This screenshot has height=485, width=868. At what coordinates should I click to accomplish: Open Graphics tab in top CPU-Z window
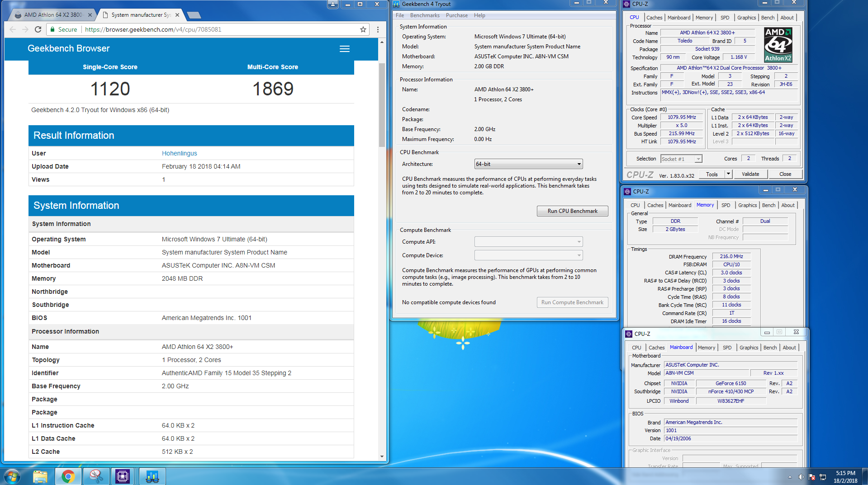746,18
